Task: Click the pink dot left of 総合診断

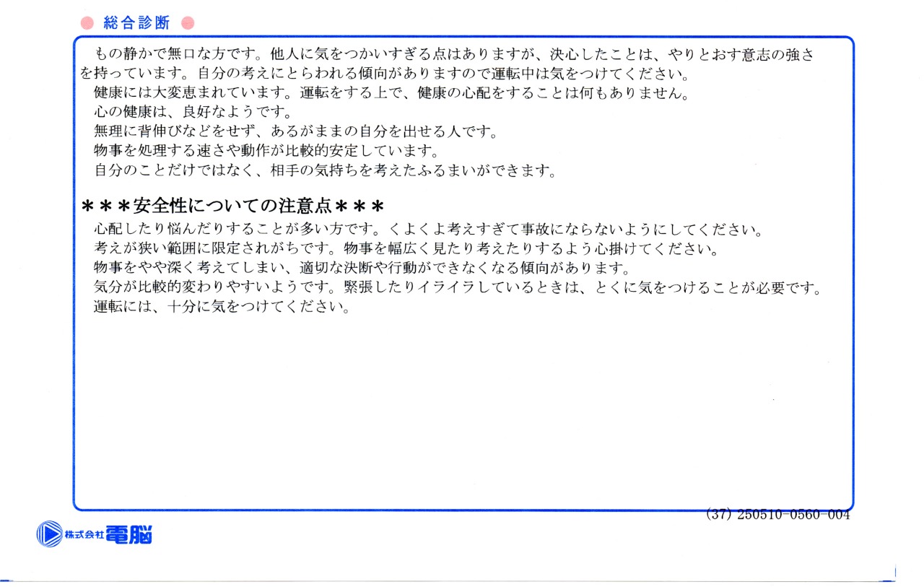Action: point(87,23)
